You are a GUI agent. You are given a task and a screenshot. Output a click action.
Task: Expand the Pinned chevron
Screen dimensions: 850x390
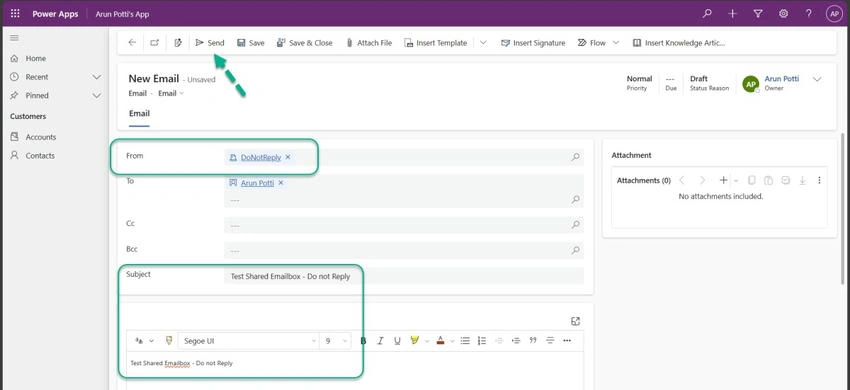tap(96, 95)
